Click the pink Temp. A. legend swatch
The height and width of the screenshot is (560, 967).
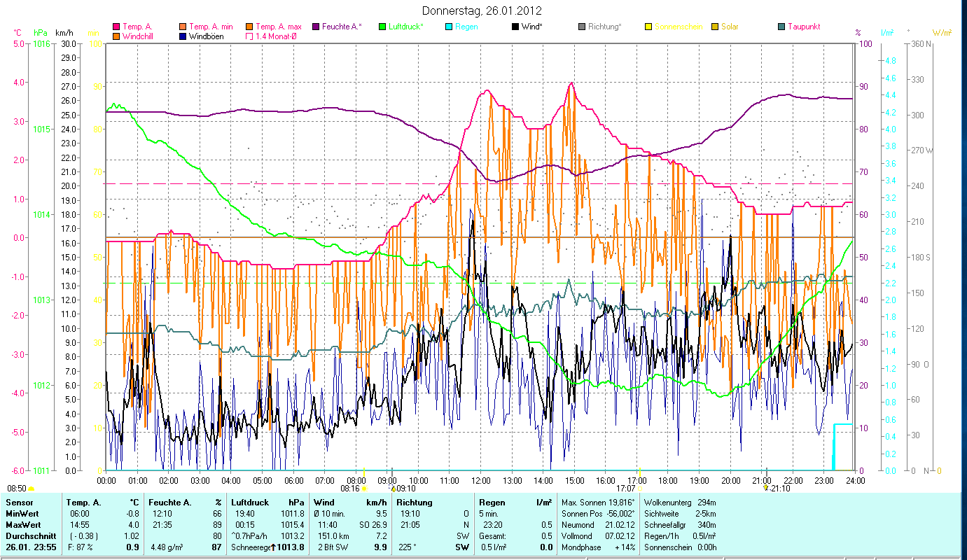coord(116,27)
